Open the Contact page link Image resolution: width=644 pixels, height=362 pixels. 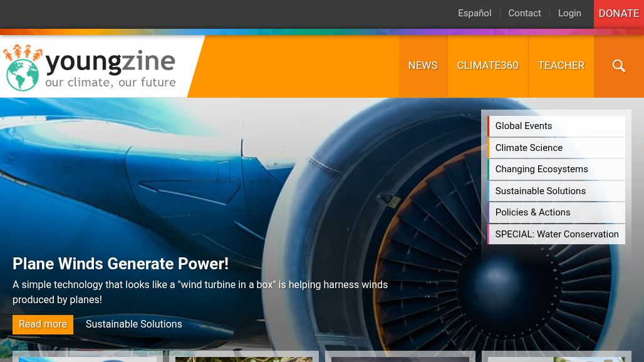(x=524, y=13)
